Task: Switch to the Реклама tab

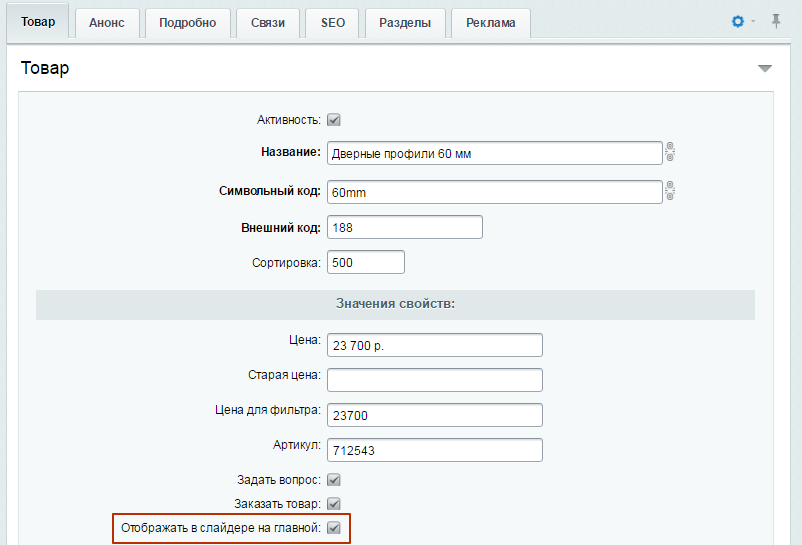Action: pyautogui.click(x=490, y=23)
